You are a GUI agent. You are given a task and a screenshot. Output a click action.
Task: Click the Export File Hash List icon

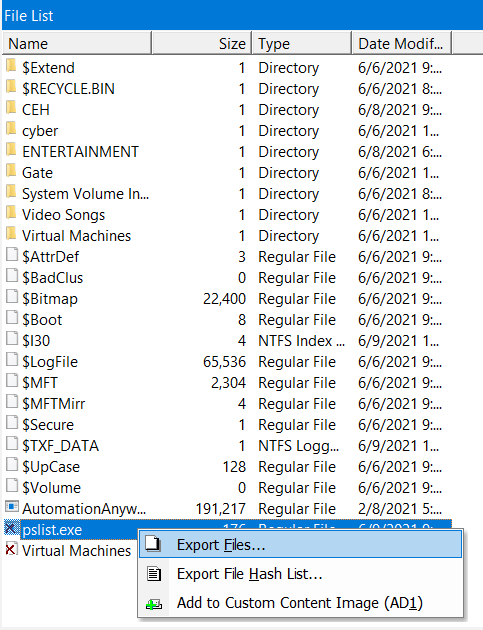coord(153,574)
